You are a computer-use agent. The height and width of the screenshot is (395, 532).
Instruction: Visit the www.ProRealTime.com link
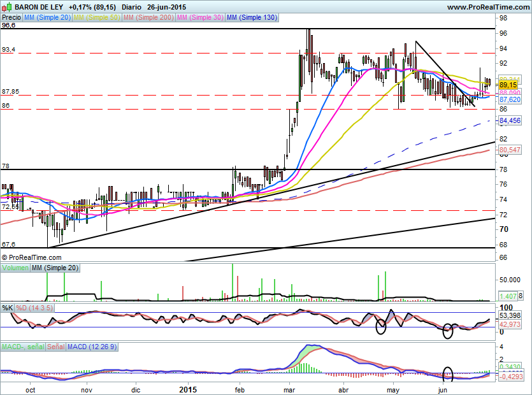(x=488, y=7)
